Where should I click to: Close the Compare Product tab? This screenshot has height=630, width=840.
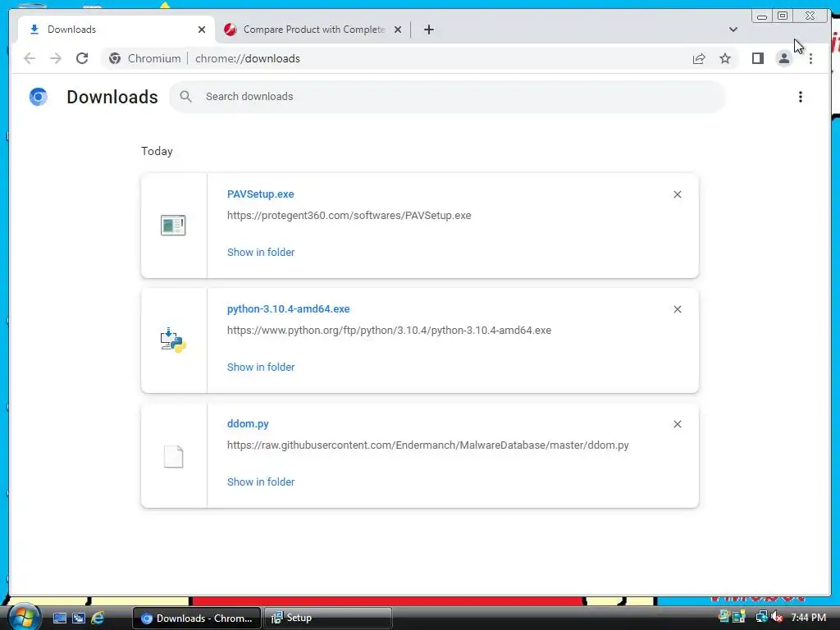398,30
